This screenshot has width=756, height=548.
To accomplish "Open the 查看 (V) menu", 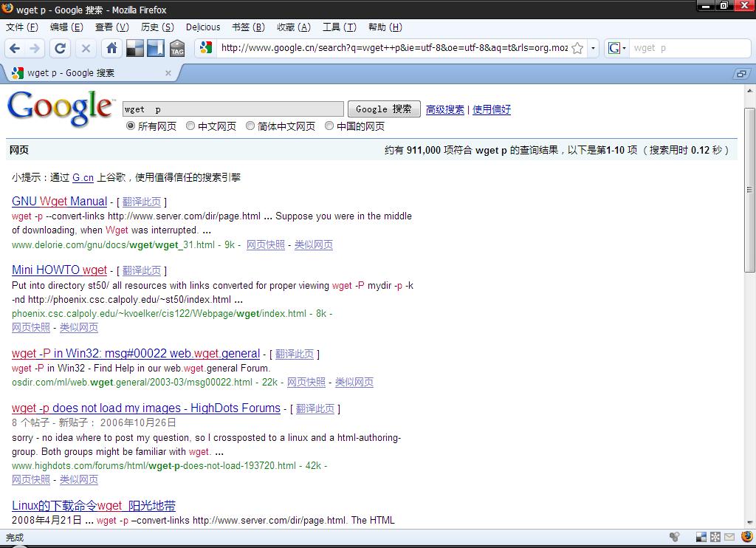I will point(112,27).
